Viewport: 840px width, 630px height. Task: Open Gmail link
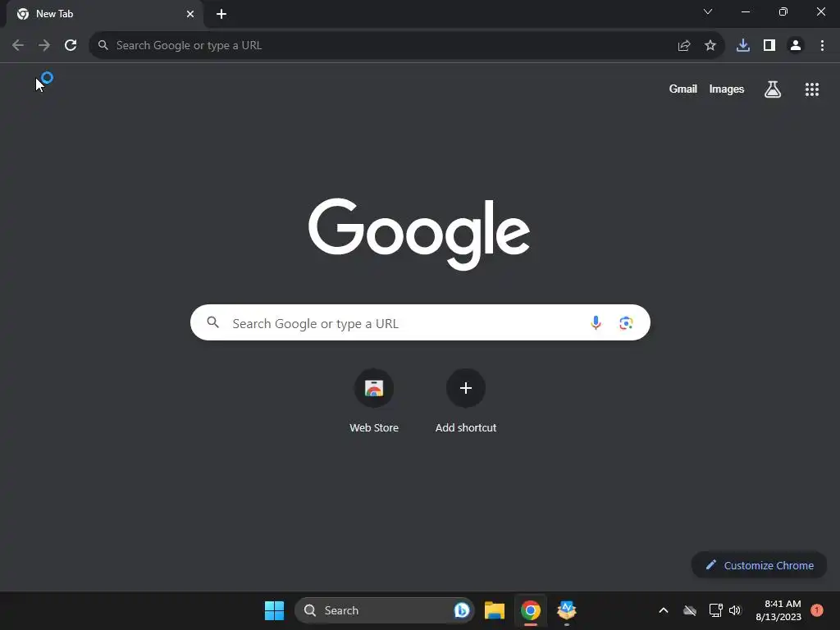tap(683, 89)
